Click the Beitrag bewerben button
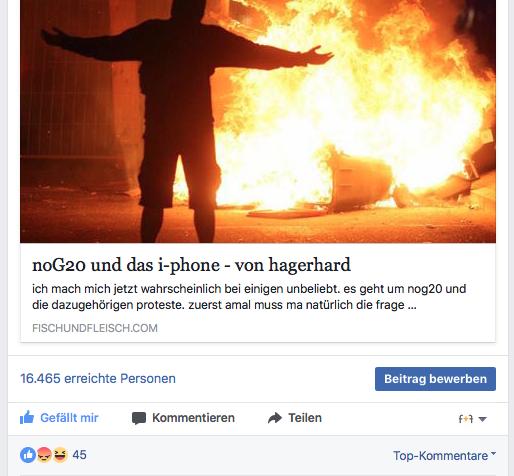The width and height of the screenshot is (514, 476). coord(435,379)
